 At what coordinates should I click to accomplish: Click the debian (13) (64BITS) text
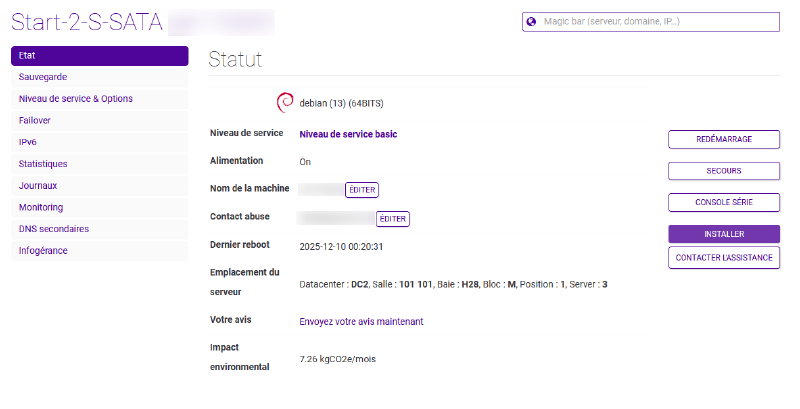pos(341,104)
